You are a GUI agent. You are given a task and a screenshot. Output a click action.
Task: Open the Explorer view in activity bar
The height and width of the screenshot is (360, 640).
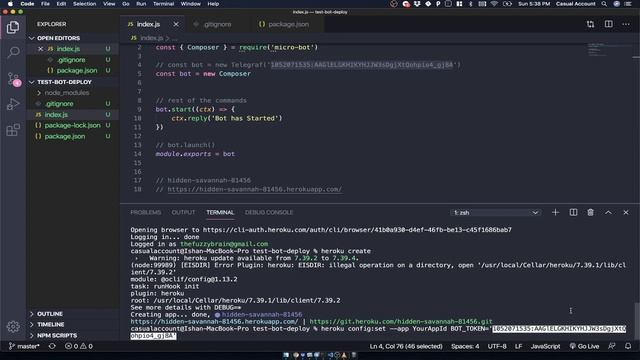(x=13, y=27)
